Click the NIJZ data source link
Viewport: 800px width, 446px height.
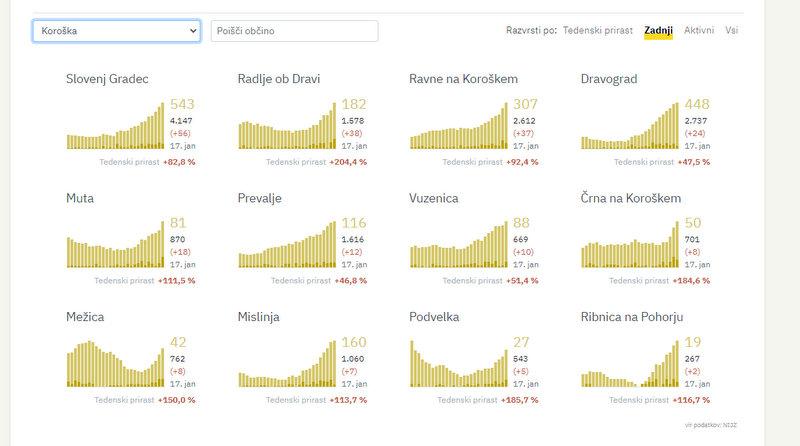[x=733, y=425]
